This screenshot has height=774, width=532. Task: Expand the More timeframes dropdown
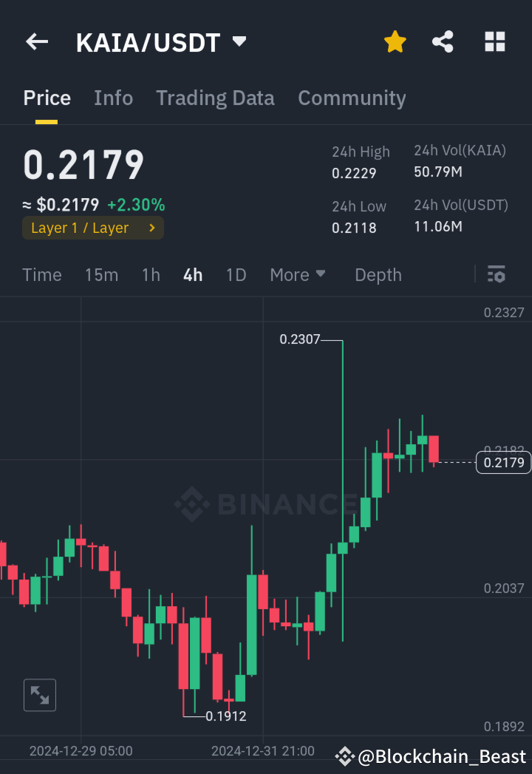pyautogui.click(x=298, y=274)
